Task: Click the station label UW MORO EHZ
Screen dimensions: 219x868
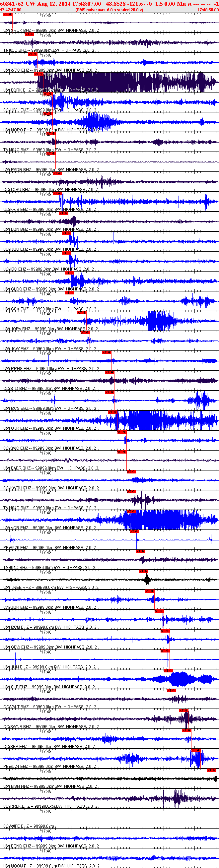Action: (x=18, y=130)
